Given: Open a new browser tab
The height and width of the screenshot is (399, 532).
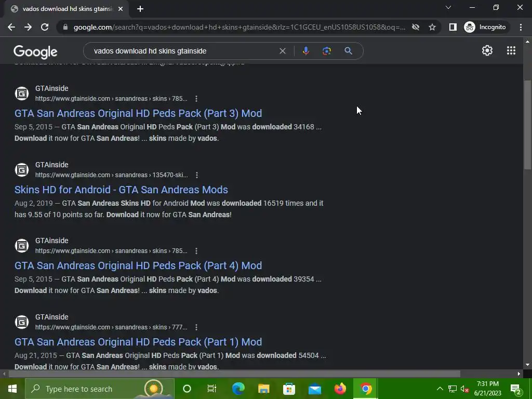Looking at the screenshot, I should (140, 9).
